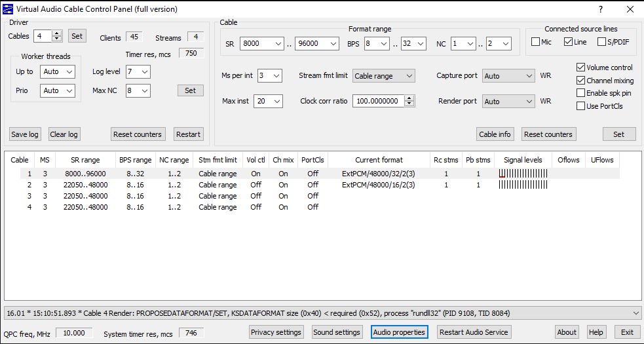The width and height of the screenshot is (644, 344).
Task: Toggle the Line source line checkbox
Action: tap(568, 43)
